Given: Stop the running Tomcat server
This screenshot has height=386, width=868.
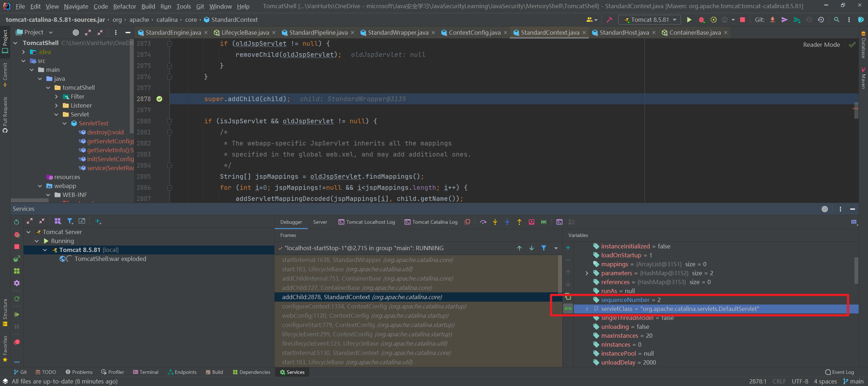Looking at the screenshot, I should [x=16, y=247].
